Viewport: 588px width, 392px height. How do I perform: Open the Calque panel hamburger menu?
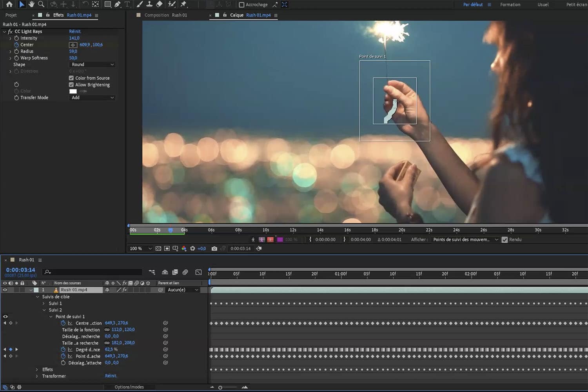tap(276, 15)
